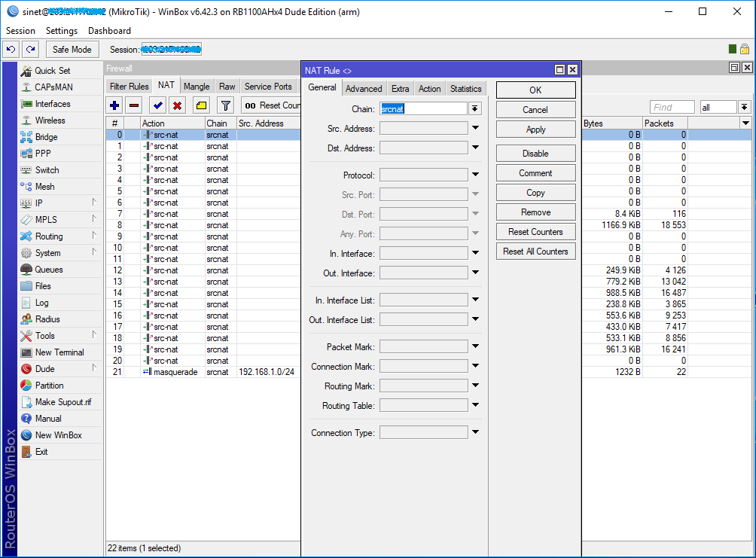
Task: Click the Reset All Counters button
Action: 535,252
